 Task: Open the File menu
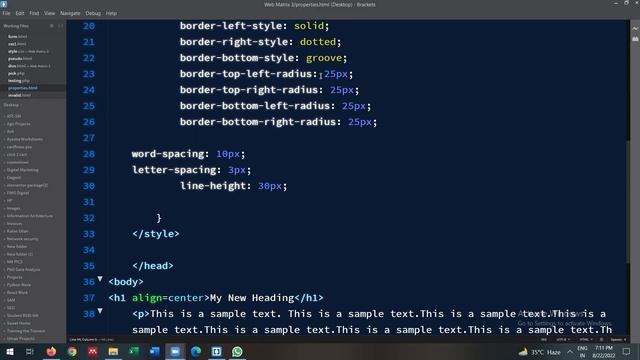click(x=6, y=13)
